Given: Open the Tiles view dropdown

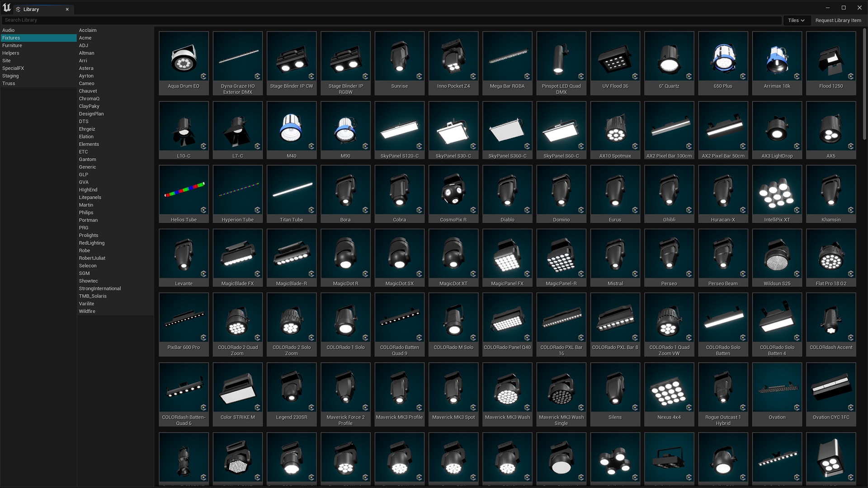Looking at the screenshot, I should (796, 20).
